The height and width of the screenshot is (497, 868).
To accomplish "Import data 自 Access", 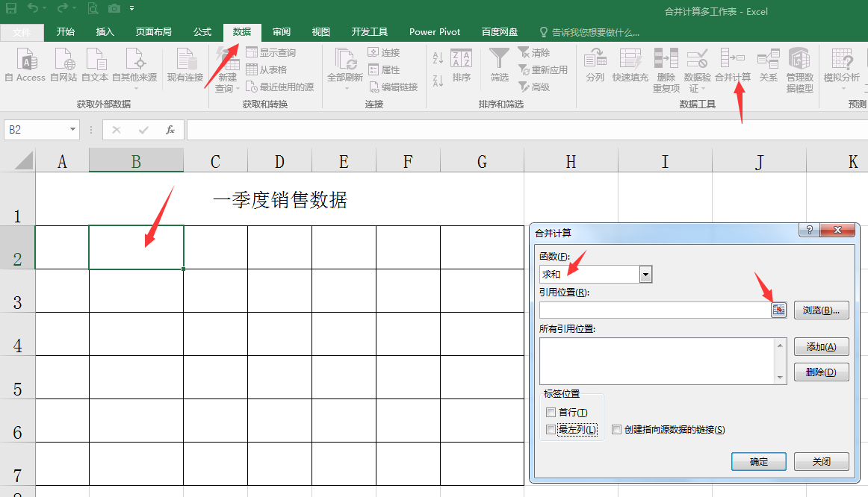I will (x=25, y=65).
